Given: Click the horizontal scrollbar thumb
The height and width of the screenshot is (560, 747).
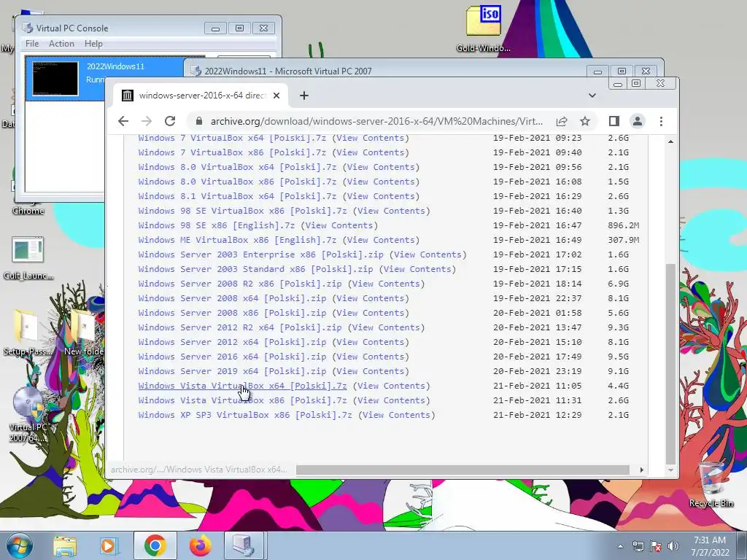Looking at the screenshot, I should [462, 470].
